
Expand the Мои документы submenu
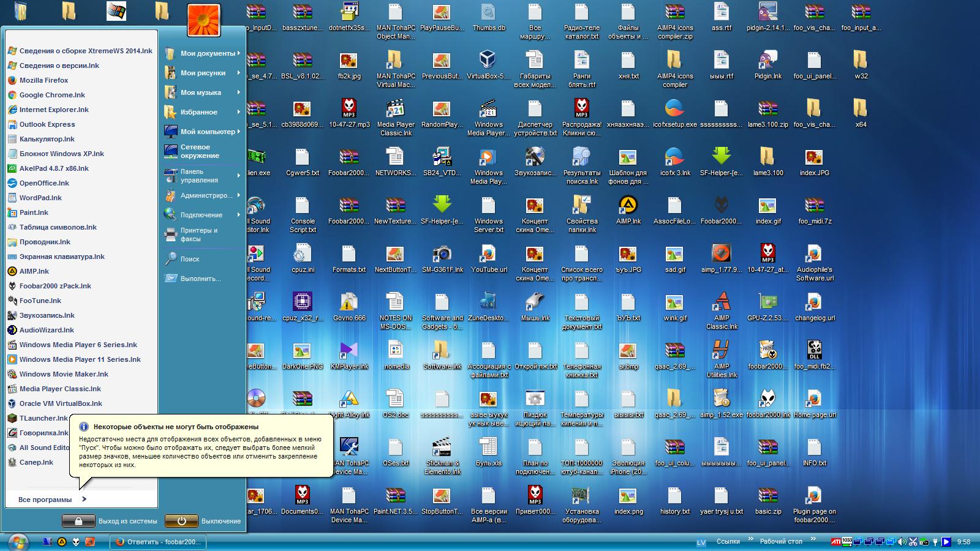[203, 53]
